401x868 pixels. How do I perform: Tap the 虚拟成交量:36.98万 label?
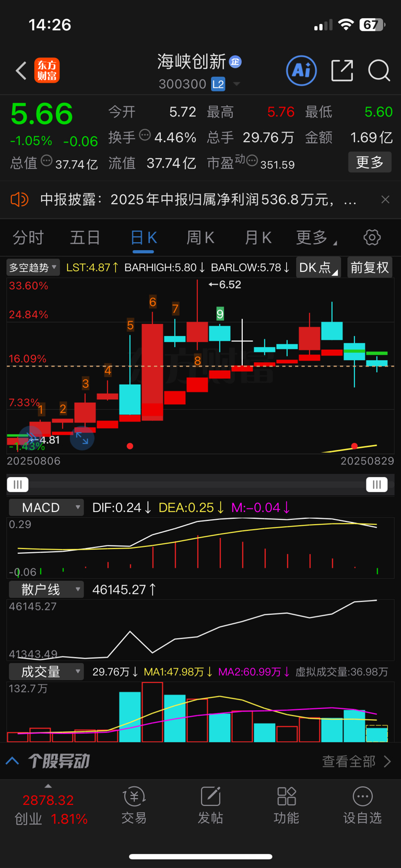click(x=342, y=672)
